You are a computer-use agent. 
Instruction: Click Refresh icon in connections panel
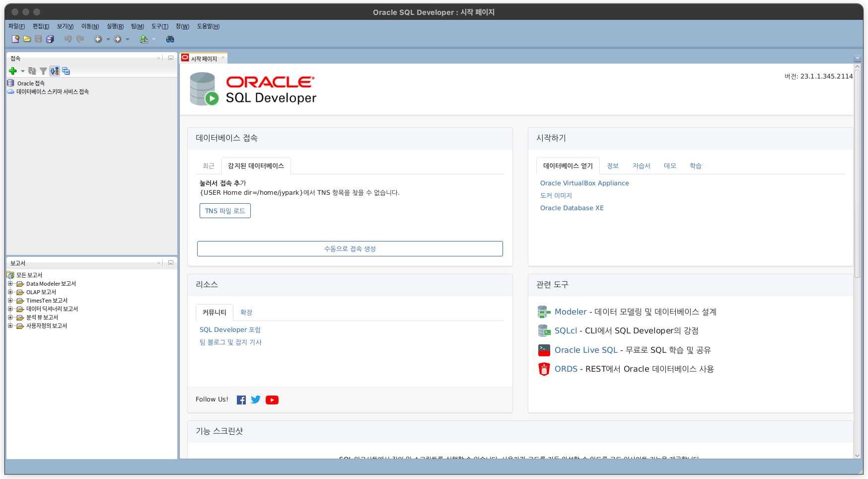pos(32,71)
